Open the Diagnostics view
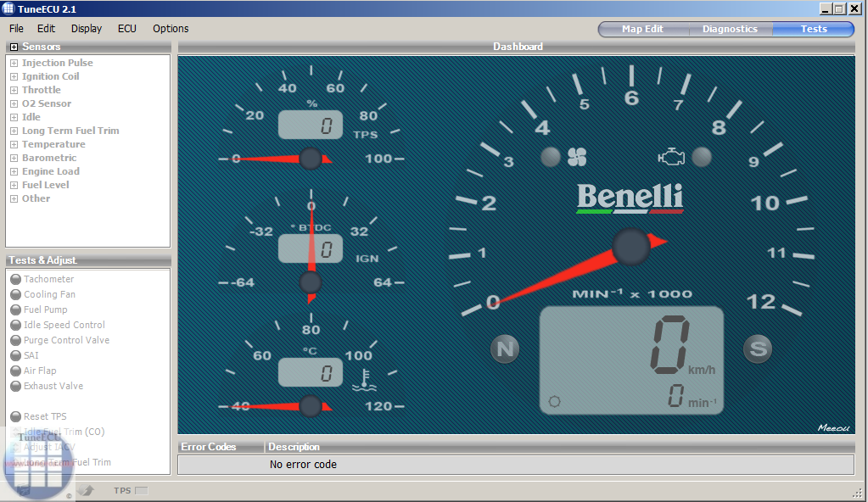 [x=730, y=29]
